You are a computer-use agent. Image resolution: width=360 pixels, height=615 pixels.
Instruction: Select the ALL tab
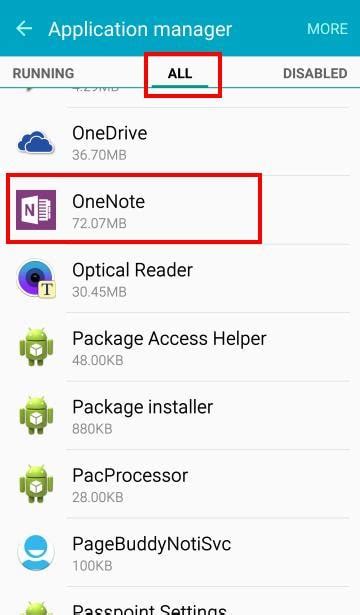pos(180,73)
